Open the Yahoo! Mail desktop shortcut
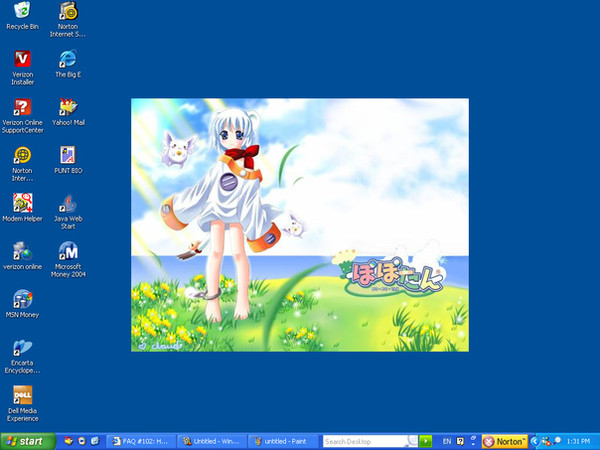Screen dimensions: 600x450 coord(68,112)
